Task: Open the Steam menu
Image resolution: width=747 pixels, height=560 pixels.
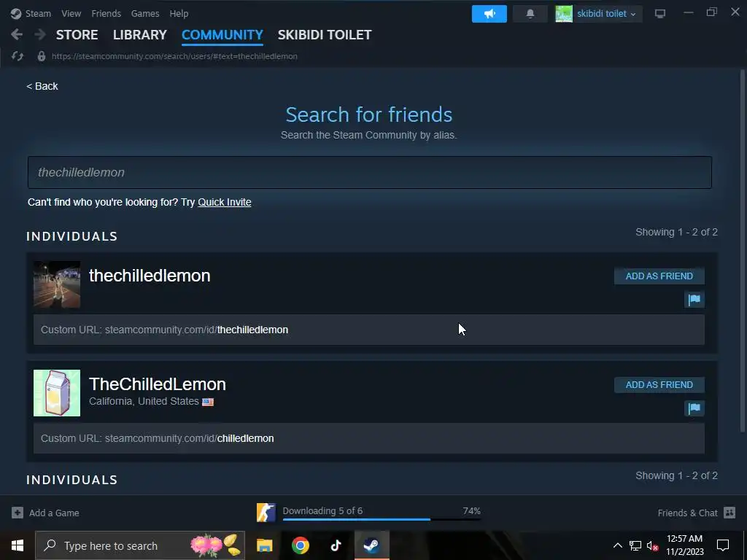Action: pos(38,14)
